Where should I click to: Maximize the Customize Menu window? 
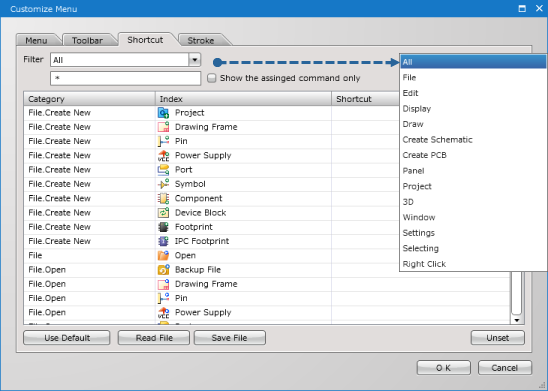[522, 9]
